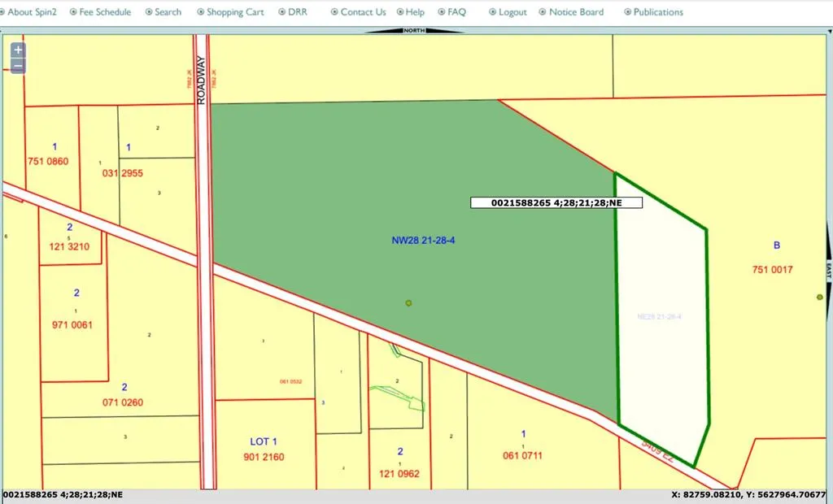Screen dimensions: 833x504
Task: Select the green NW28 21-28-4 parcel label
Action: 423,241
